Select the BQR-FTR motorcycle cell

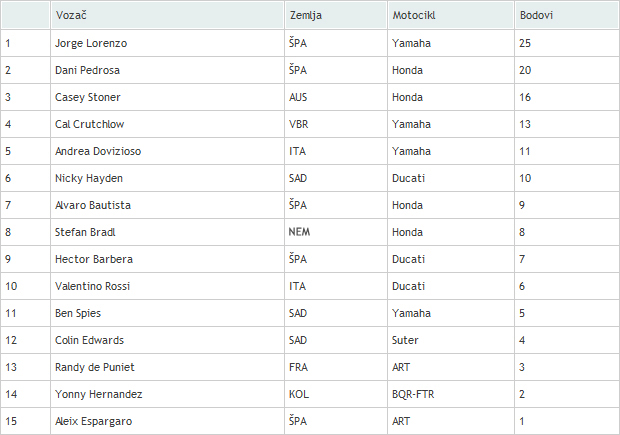click(451, 394)
